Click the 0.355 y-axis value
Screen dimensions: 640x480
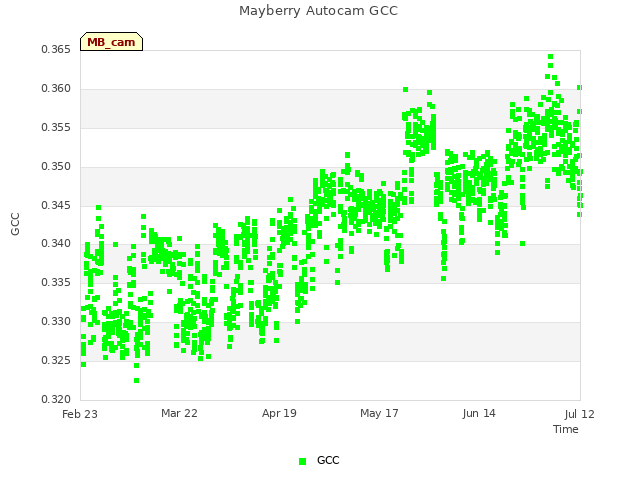click(56, 127)
